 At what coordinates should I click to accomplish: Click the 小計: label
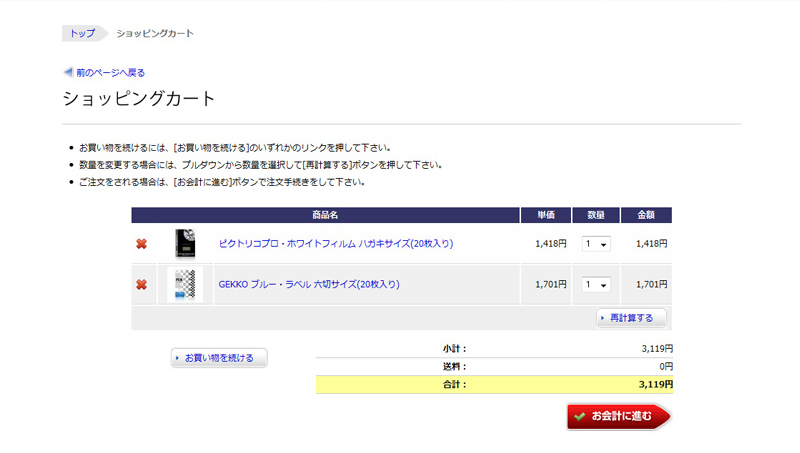[455, 349]
